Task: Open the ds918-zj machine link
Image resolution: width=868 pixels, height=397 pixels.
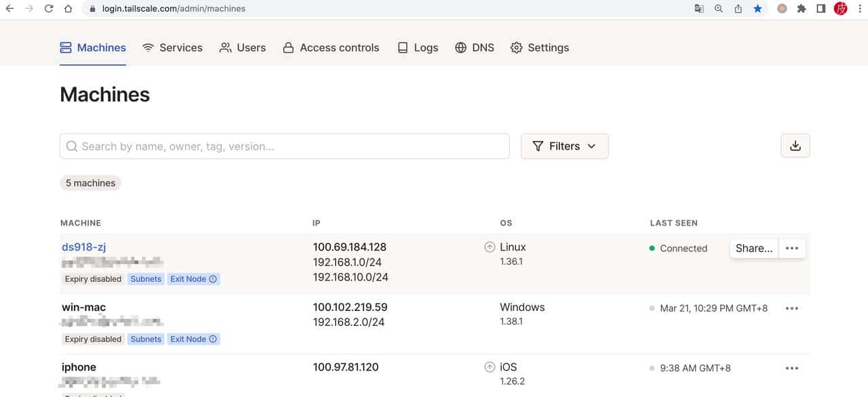Action: pos(83,247)
